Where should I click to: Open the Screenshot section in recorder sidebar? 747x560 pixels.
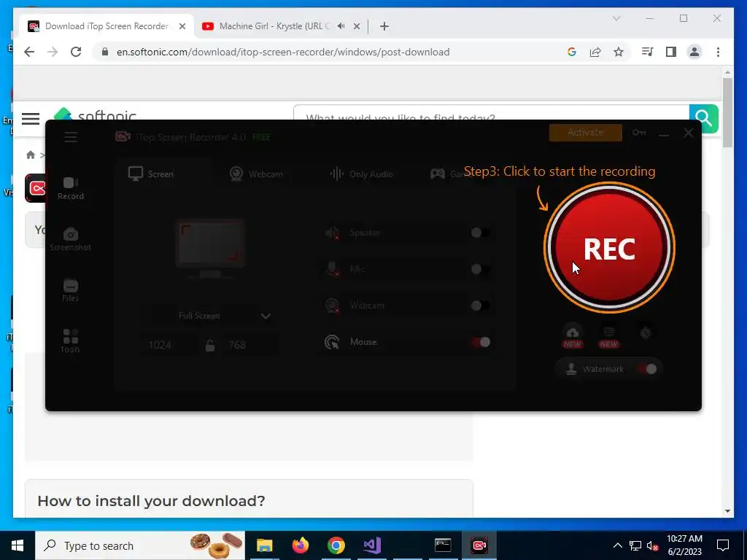[71, 239]
